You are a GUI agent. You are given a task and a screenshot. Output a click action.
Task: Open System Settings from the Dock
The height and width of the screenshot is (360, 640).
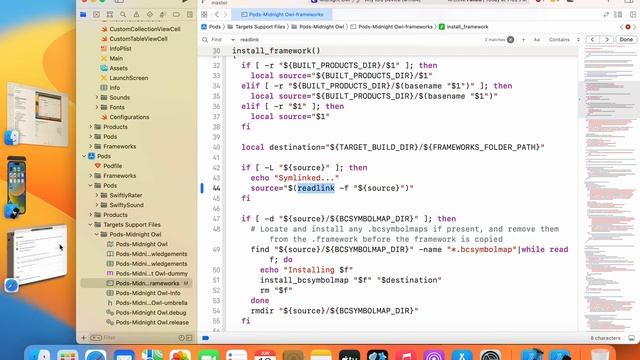click(x=490, y=354)
